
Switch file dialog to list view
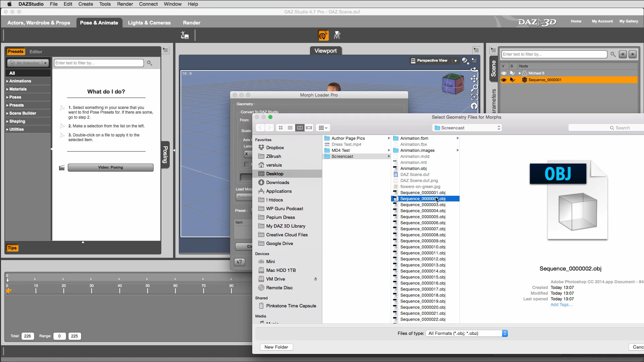click(x=290, y=128)
